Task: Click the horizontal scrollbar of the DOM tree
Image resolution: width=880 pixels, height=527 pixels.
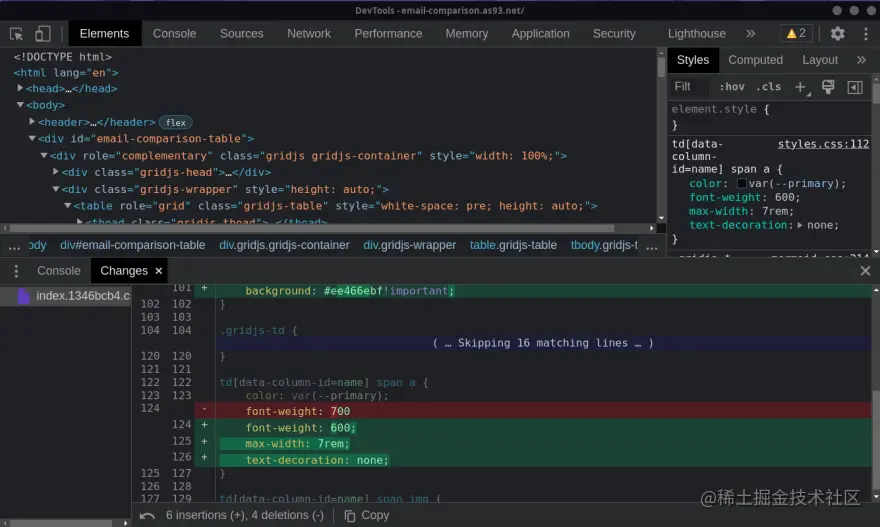Action: 311,228
